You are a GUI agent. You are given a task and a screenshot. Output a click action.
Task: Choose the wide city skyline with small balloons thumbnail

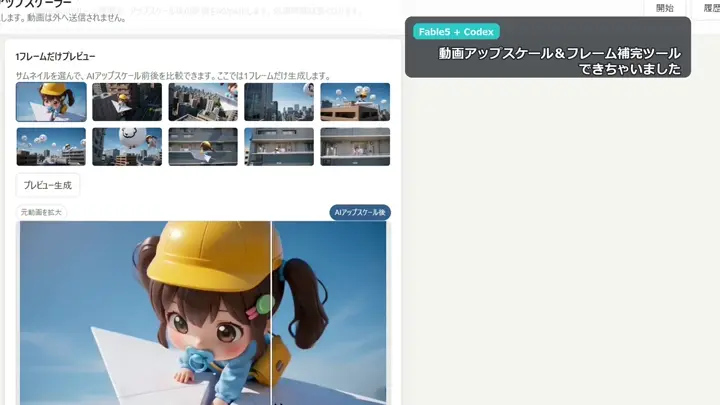click(51, 147)
